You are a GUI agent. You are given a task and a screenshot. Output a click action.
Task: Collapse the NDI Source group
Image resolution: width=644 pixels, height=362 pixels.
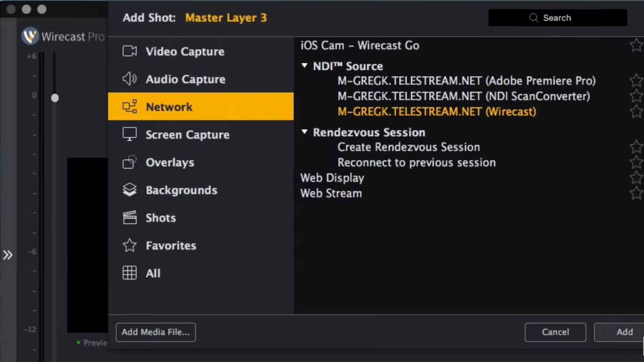(304, 66)
